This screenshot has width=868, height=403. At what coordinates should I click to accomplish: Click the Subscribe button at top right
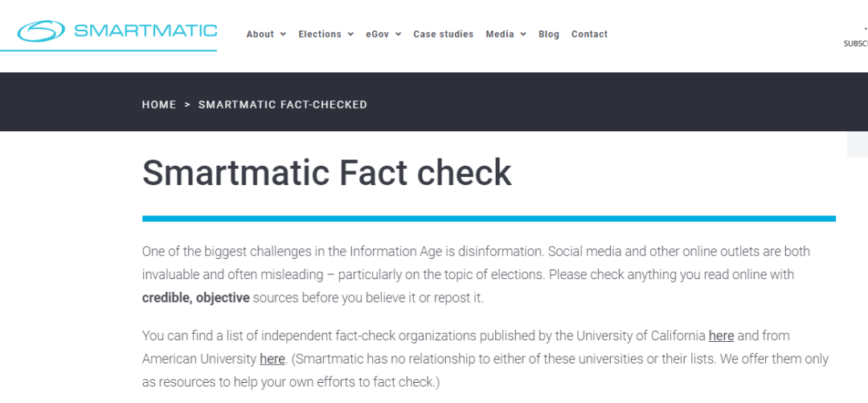[856, 43]
